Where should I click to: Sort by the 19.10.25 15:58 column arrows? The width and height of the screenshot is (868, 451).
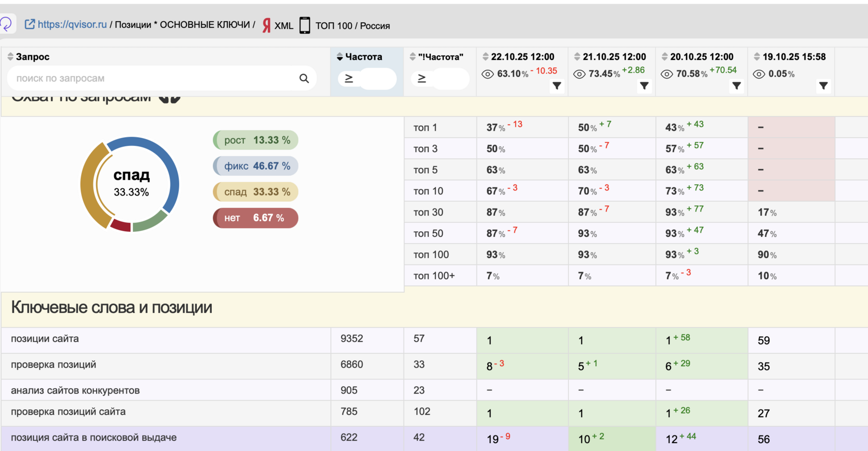tap(757, 57)
